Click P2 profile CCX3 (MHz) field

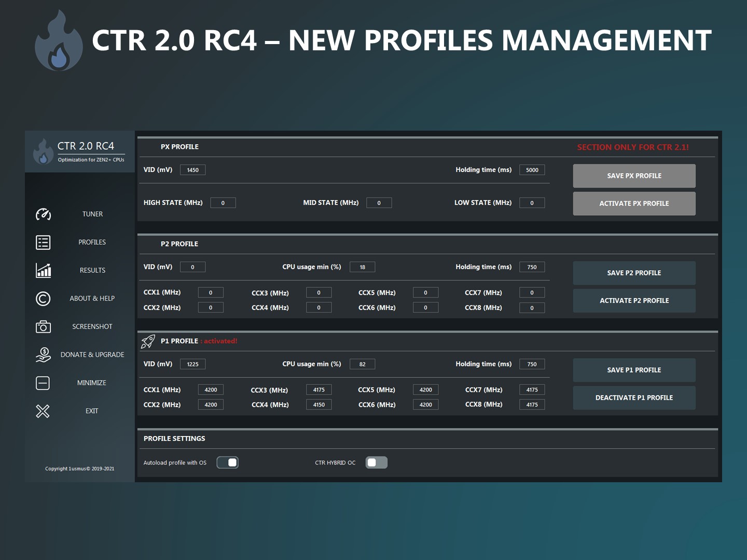tap(319, 292)
